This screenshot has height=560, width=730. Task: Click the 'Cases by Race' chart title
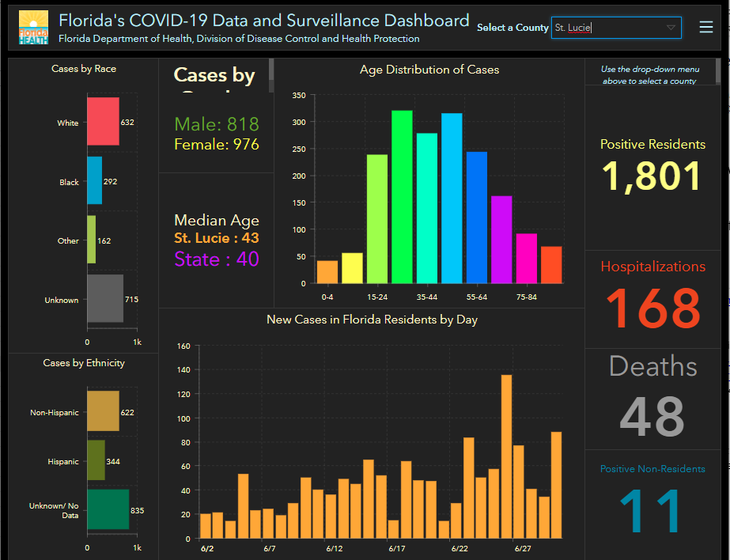coord(84,69)
